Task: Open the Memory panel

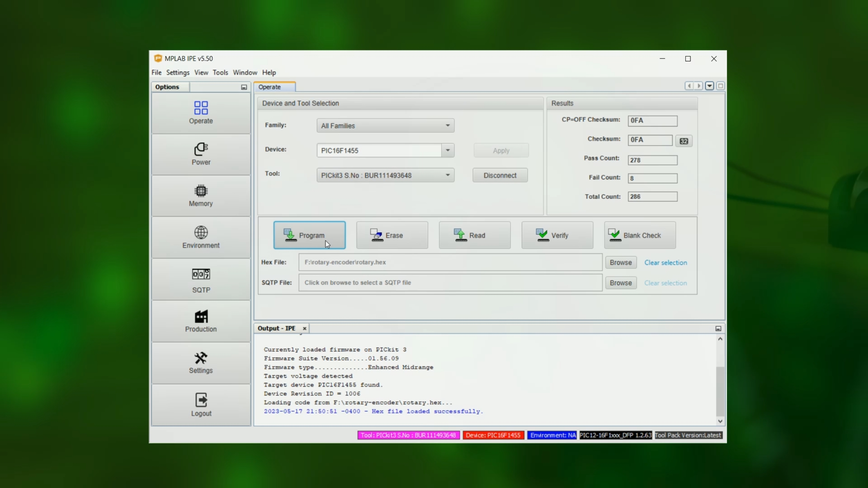Action: tap(201, 196)
